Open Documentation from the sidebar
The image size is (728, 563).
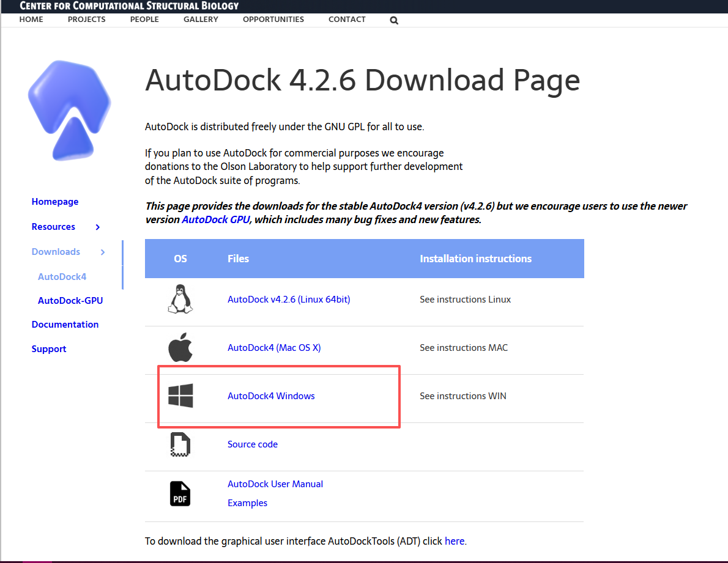click(x=65, y=325)
